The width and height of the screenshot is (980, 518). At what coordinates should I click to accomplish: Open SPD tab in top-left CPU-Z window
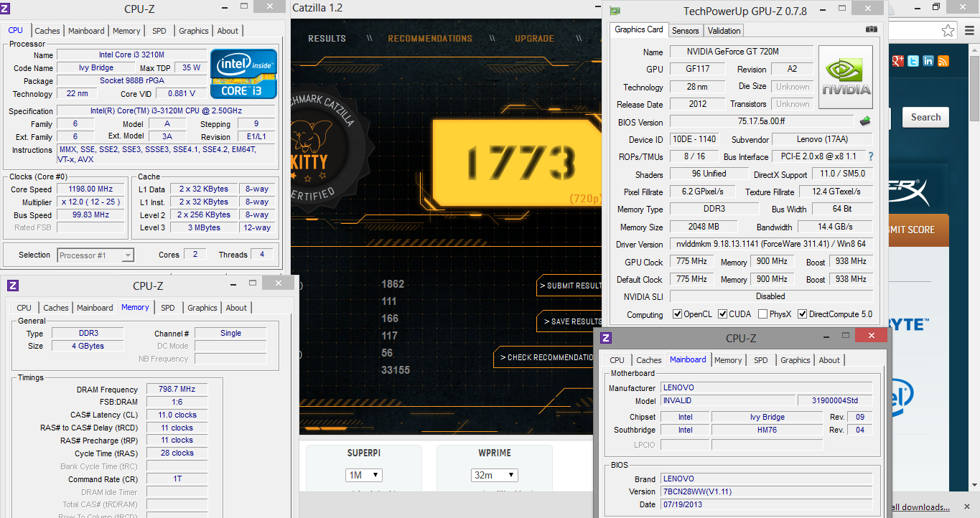coord(159,31)
